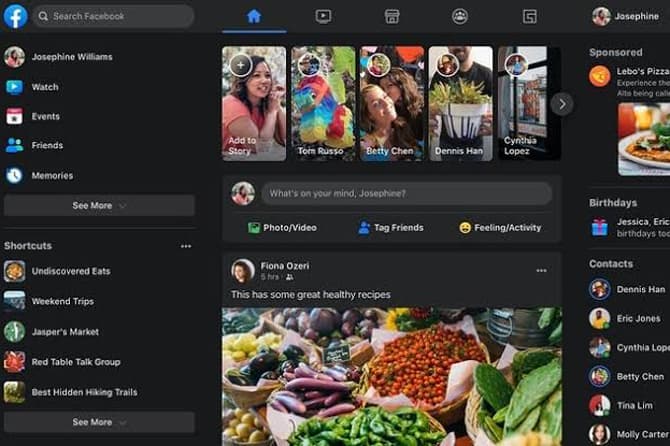The width and height of the screenshot is (670, 446).
Task: Select Friends in the left menu
Action: pos(46,145)
